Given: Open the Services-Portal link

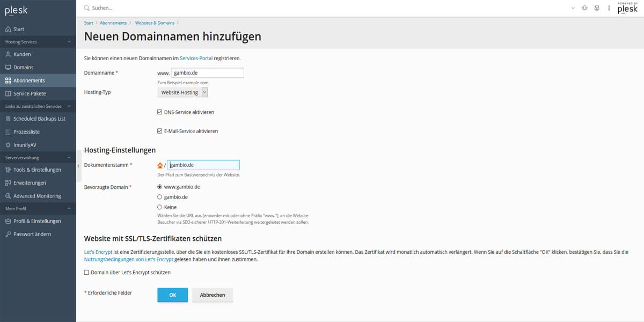Looking at the screenshot, I should [196, 58].
